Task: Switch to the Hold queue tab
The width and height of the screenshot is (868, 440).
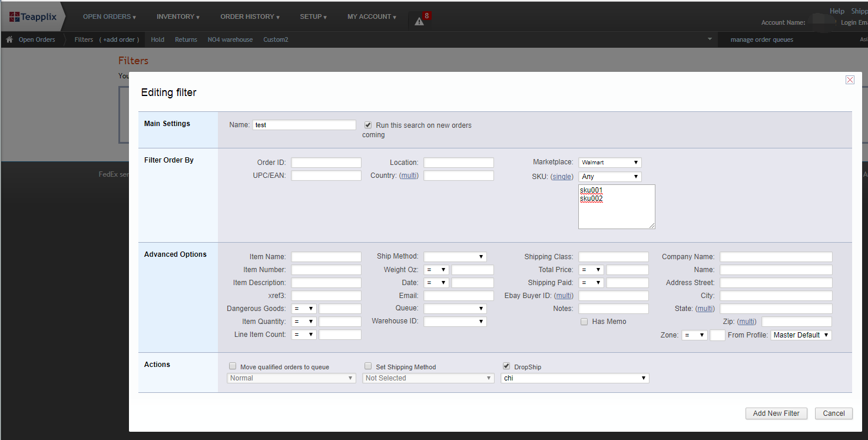Action: (x=157, y=39)
